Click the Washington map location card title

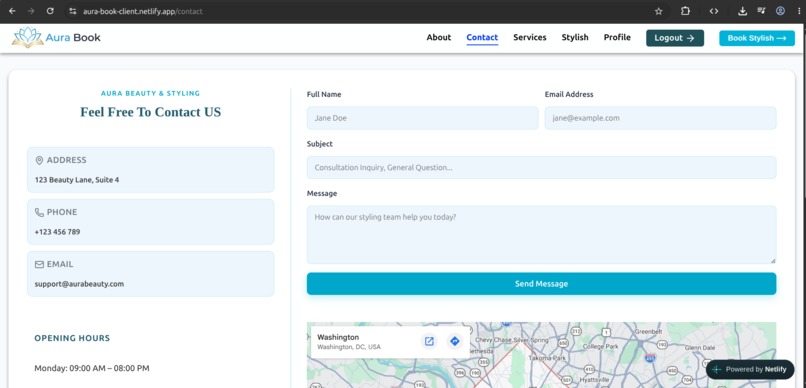tap(338, 337)
